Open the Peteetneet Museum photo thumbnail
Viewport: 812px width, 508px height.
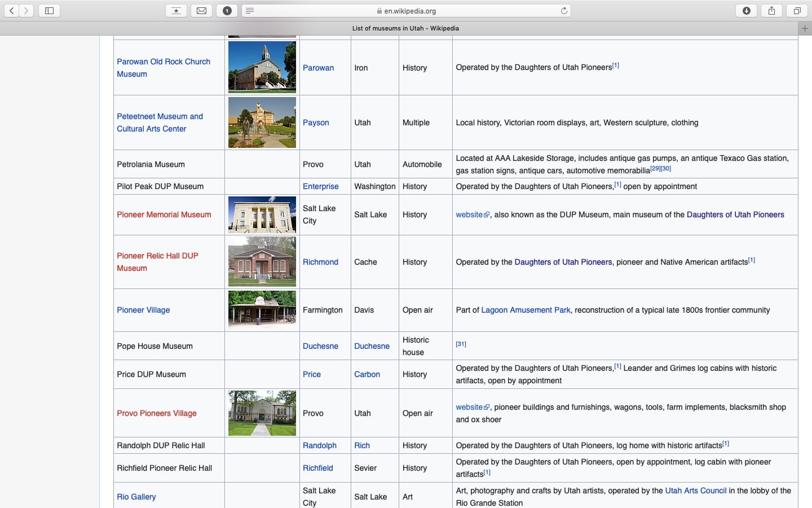[x=262, y=122]
